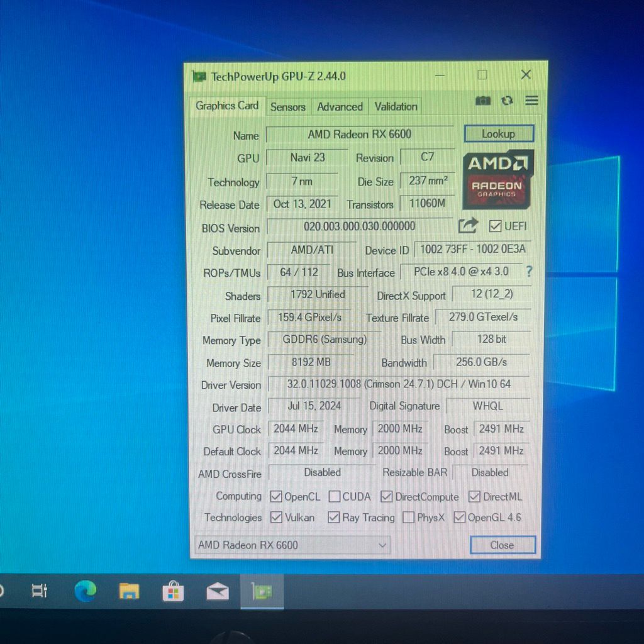The height and width of the screenshot is (644, 644).
Task: Click the Die Size value 237 mm²
Action: [428, 180]
